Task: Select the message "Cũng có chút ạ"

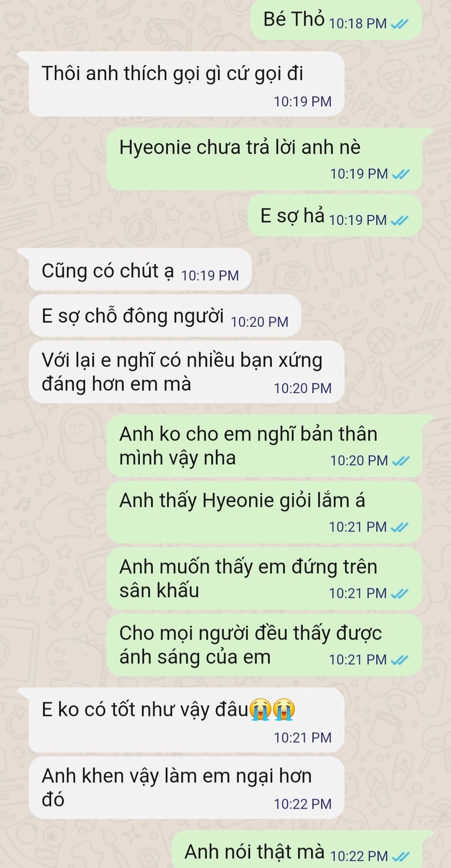Action: 140,269
